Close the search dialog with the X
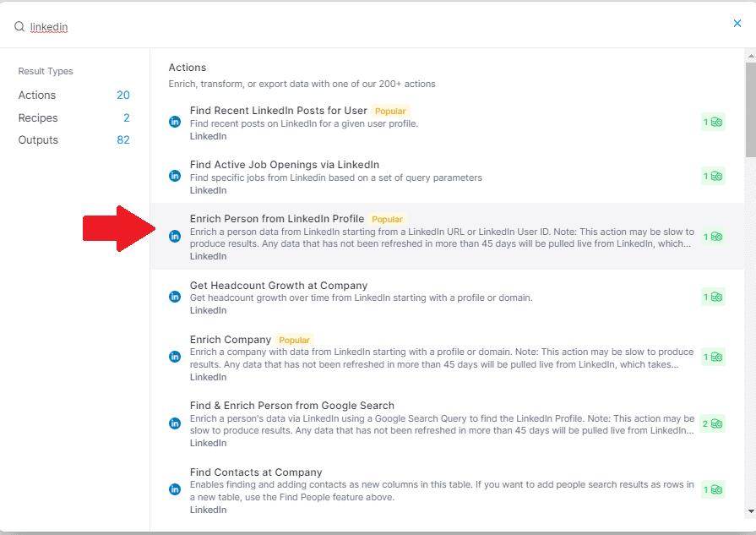The image size is (756, 535). point(737,23)
